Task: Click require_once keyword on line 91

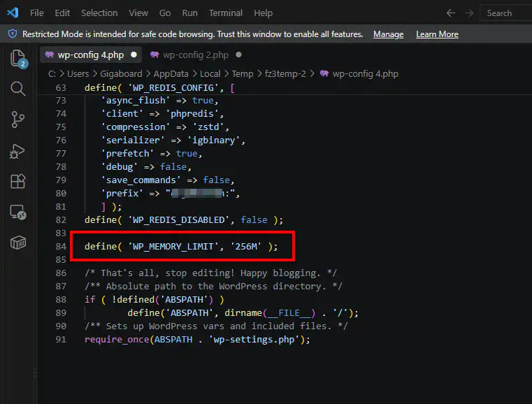Action: point(117,340)
